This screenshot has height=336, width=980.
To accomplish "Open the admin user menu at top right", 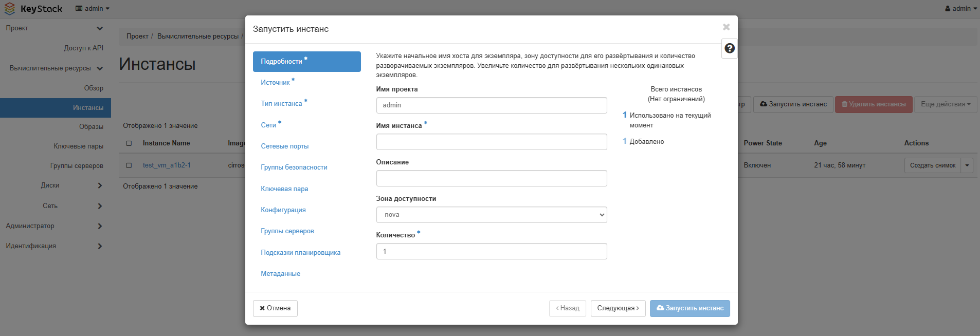I will (x=960, y=9).
